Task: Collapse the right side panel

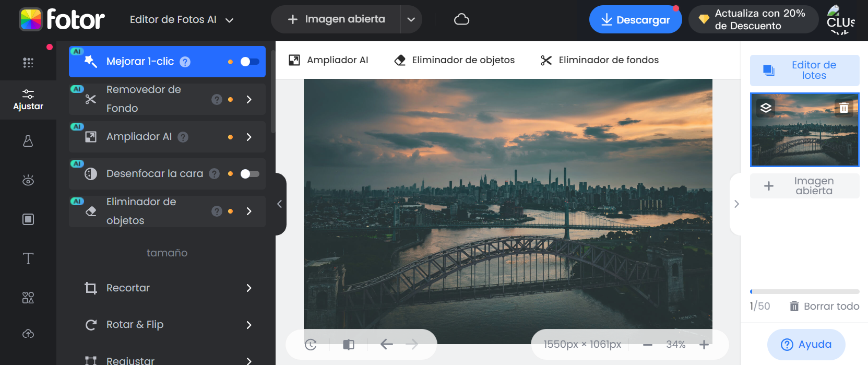Action: click(736, 204)
